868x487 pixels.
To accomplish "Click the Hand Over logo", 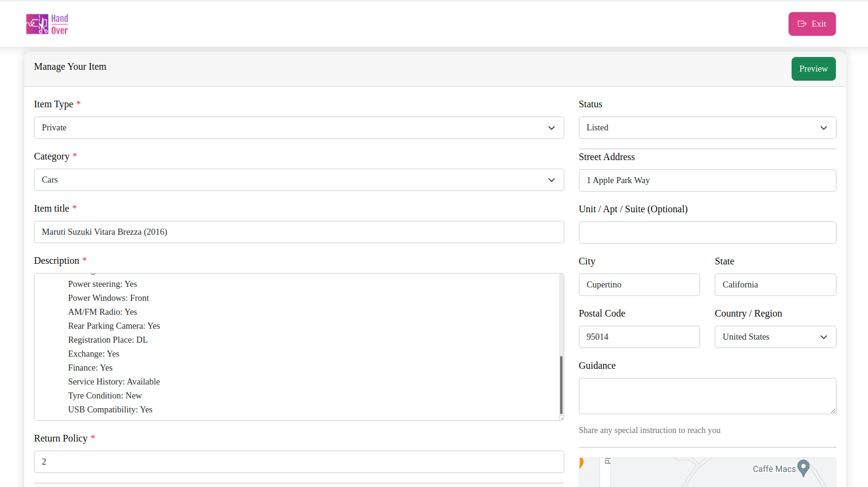I will pos(47,24).
